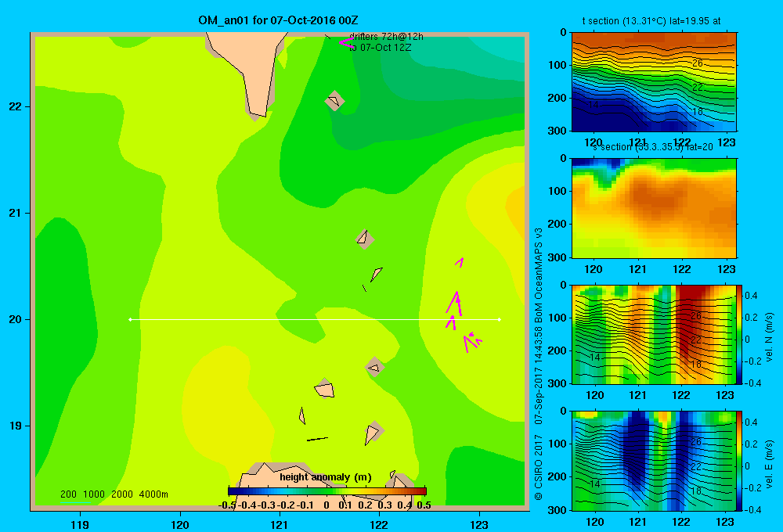Click longitude "122" below the vel. E panel

681,522
